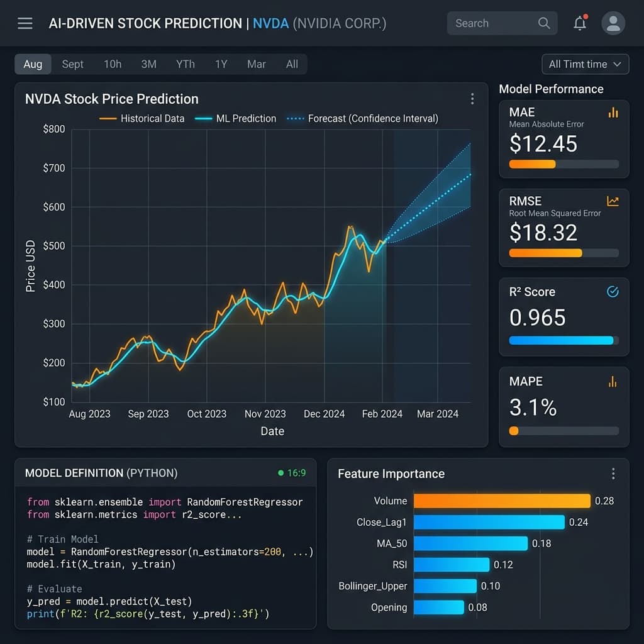Select the YTh time range tab
This screenshot has width=644, height=644.
(186, 64)
